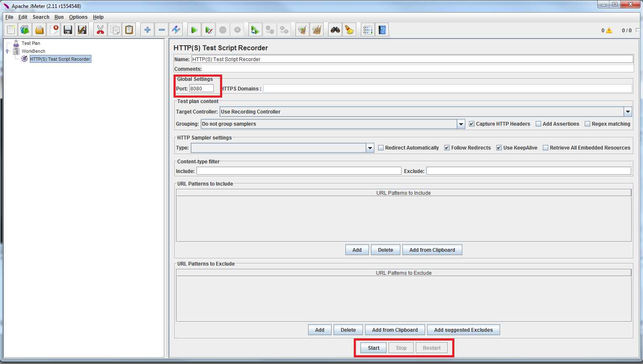This screenshot has width=643, height=364.
Task: Select Test Plan in the tree
Action: pos(31,43)
